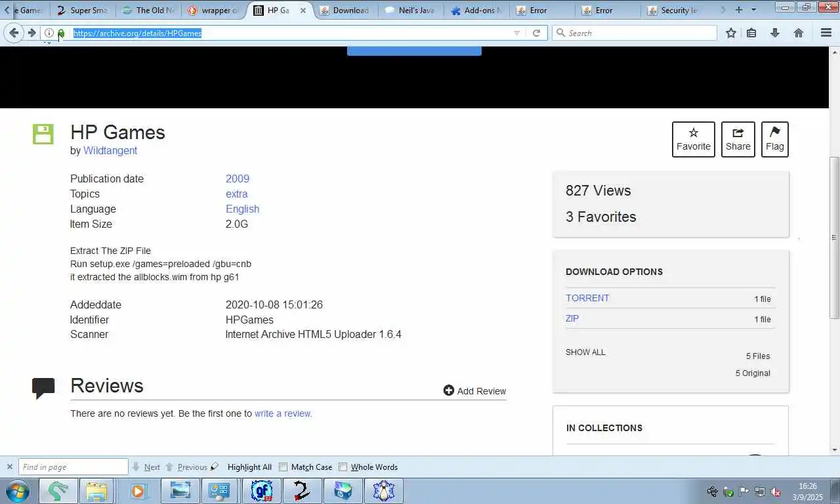Click the Favorite star button
The width and height of the screenshot is (840, 504).
pos(694,139)
